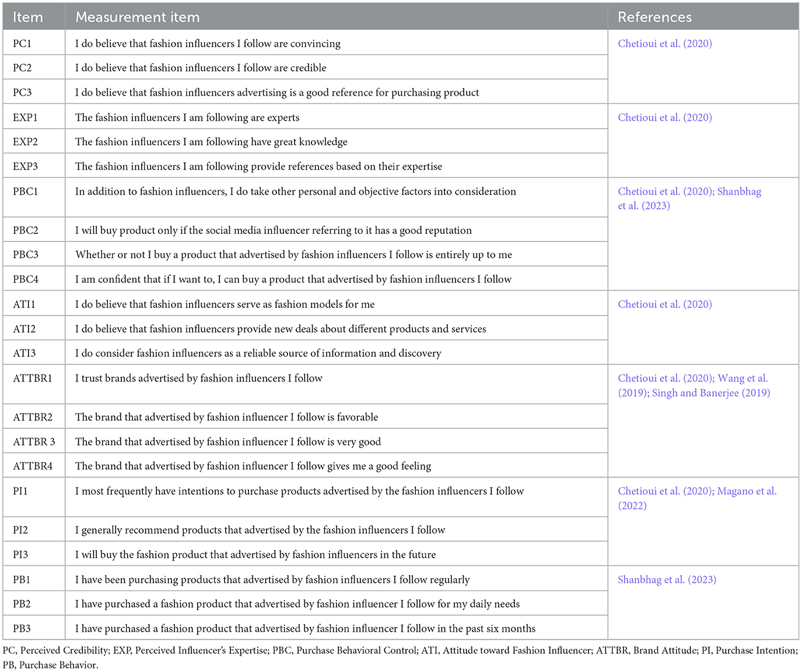Screen dimensions: 802x672
Task: Select the ATTBR4 item code
Action: coord(33,467)
